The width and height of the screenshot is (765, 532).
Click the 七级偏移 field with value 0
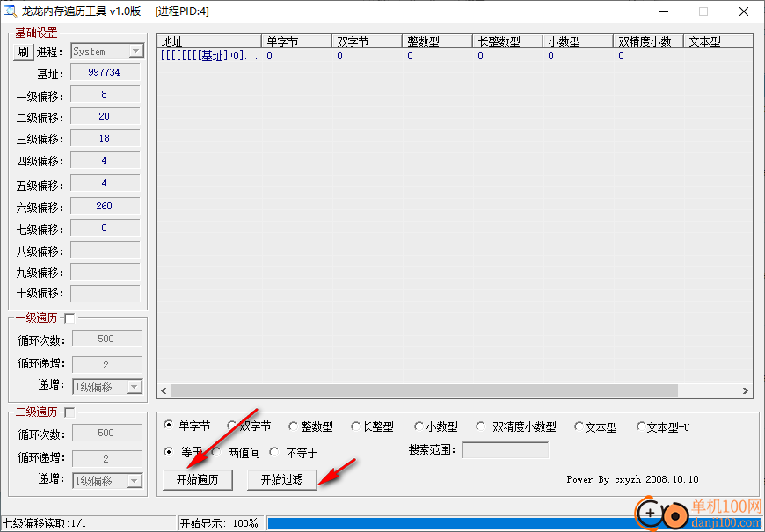point(105,228)
